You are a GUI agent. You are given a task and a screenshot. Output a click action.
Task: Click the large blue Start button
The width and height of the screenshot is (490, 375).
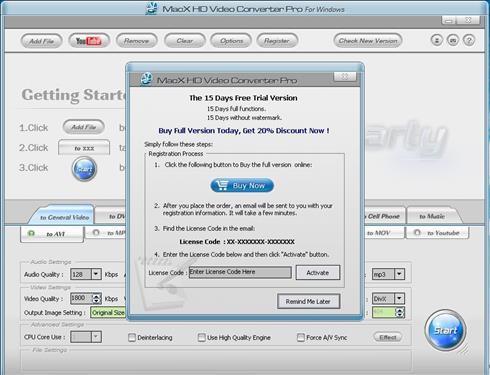tap(445, 330)
